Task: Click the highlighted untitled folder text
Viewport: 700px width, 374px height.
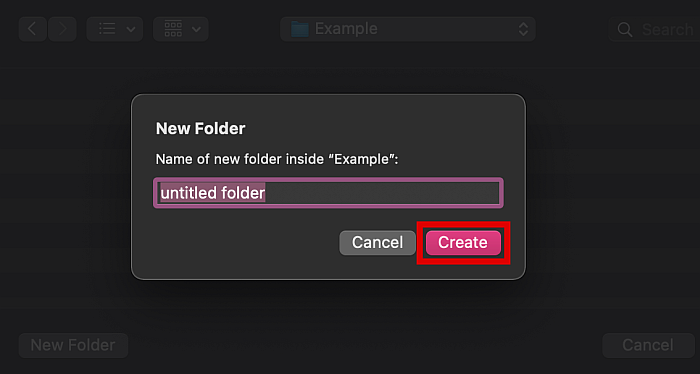Action: point(213,193)
